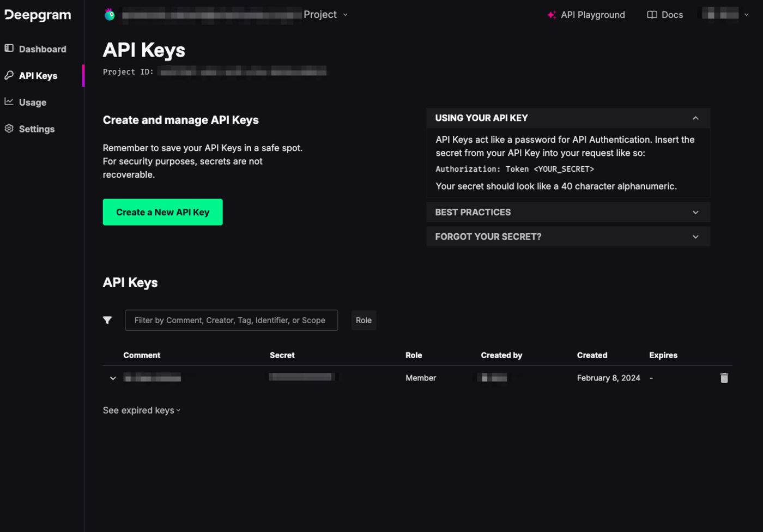Expand the Best Practices section

click(x=568, y=213)
